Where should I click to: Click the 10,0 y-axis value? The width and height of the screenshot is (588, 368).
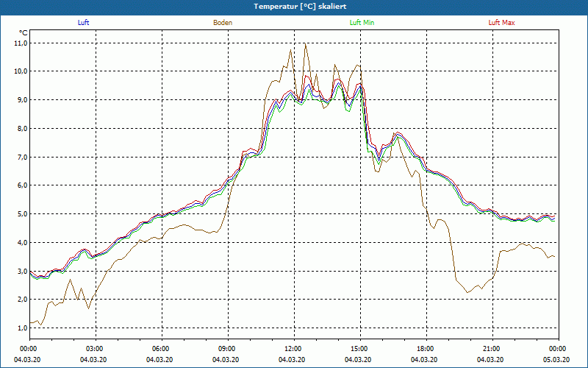pos(22,71)
